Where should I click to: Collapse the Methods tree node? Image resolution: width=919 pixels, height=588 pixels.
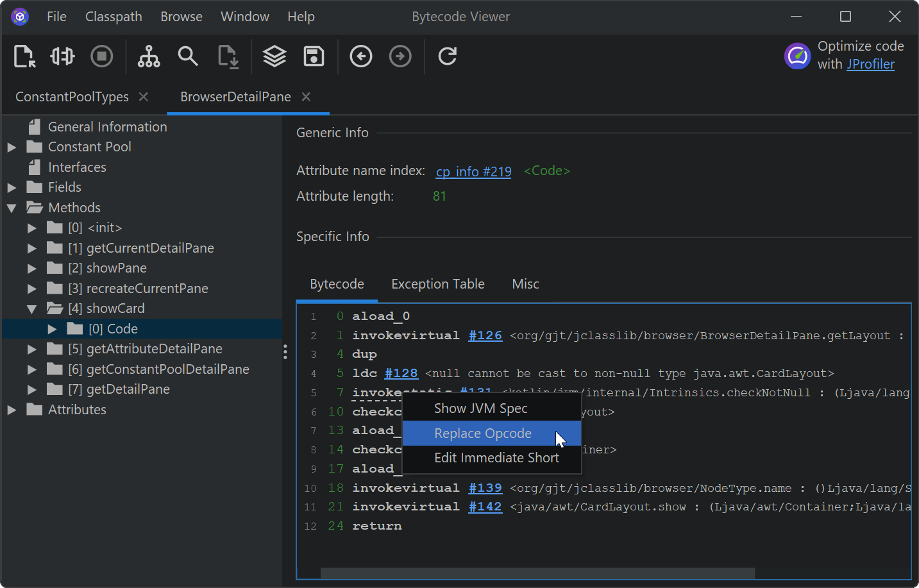[12, 208]
